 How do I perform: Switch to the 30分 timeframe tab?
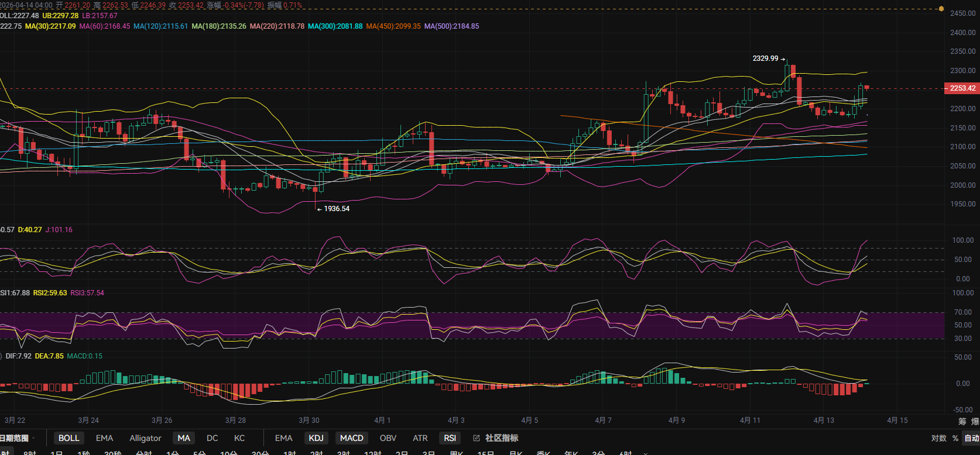pyautogui.click(x=260, y=453)
